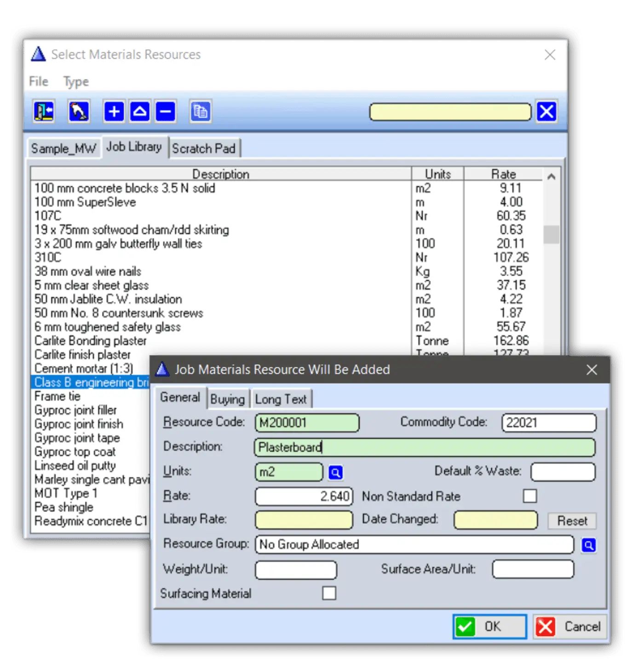Select row "100 mm concrete blocks 3.5 N solid"
The height and width of the screenshot is (666, 644).
tap(287, 188)
